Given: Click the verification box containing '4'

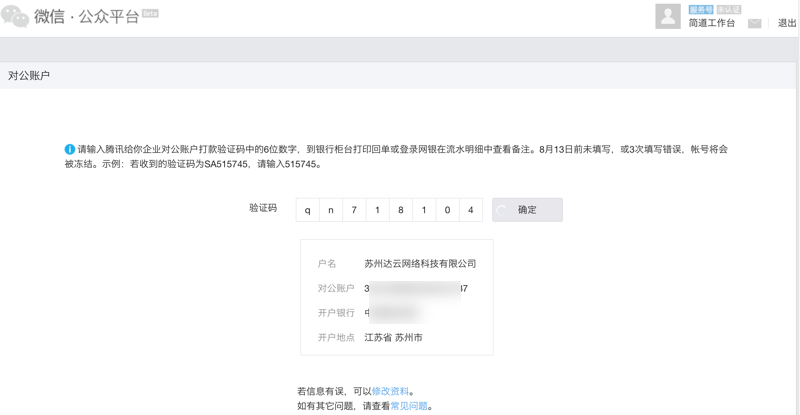Looking at the screenshot, I should [x=471, y=210].
